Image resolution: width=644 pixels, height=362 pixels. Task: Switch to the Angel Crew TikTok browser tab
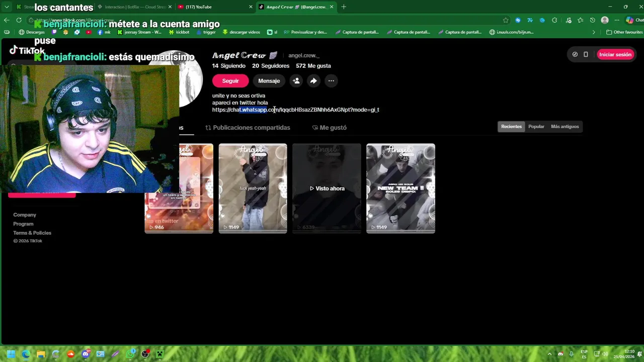point(297,7)
